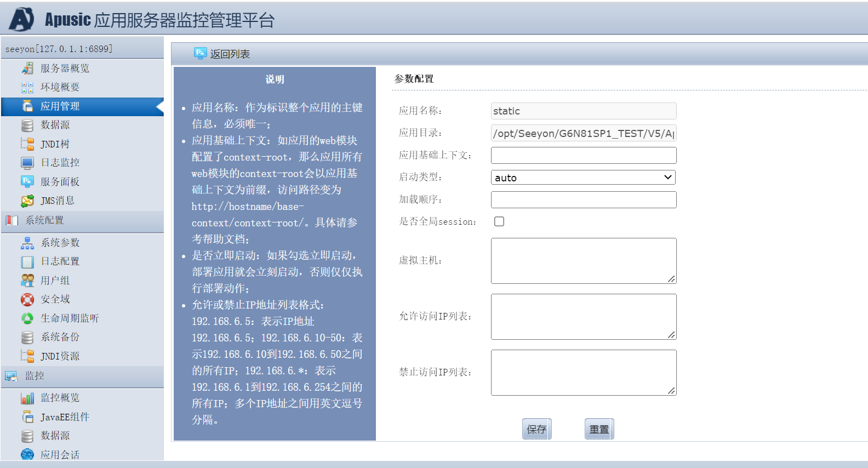Open the JavaEE组件 entry
868x468 pixels.
point(65,417)
